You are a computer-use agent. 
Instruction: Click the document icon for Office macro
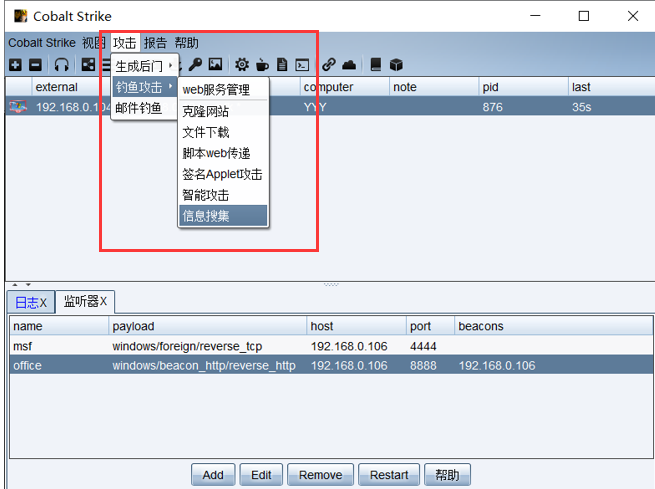282,65
